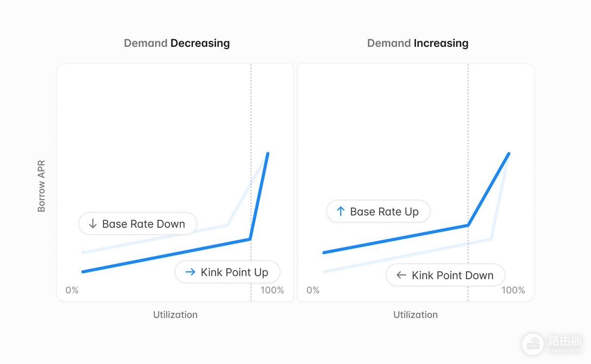Click the 100% tick in right chart

tap(513, 290)
